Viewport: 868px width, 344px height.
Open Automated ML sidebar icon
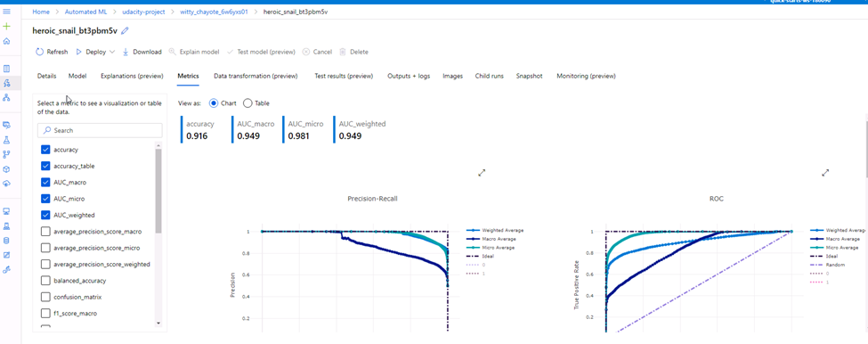coord(6,83)
